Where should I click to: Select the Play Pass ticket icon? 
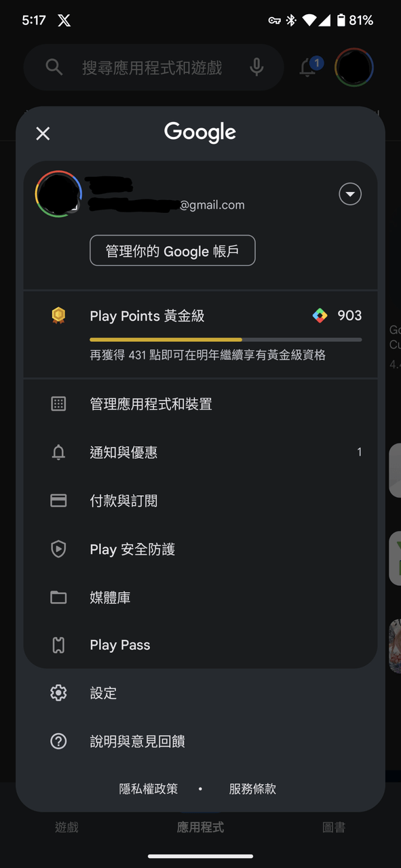point(58,645)
